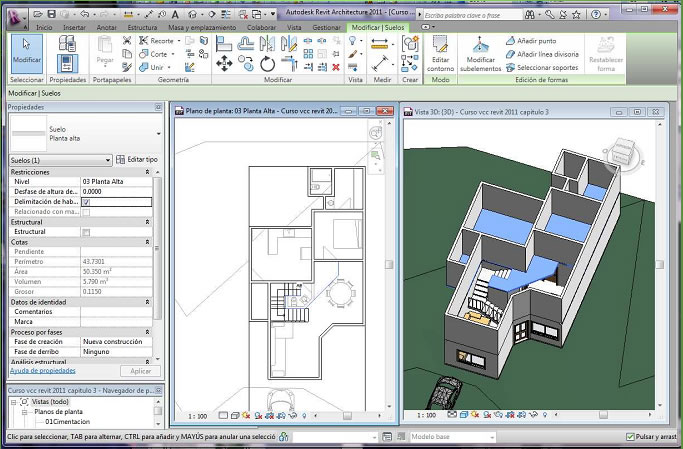The width and height of the screenshot is (683, 449).
Task: Select the Modificar arrow tool
Action: tap(26, 50)
